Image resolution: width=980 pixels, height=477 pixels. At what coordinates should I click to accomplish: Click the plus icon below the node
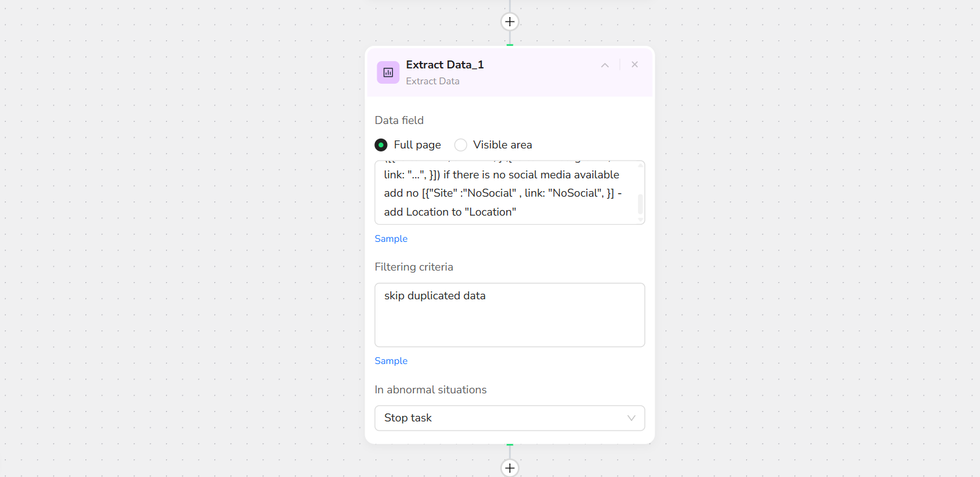(510, 468)
